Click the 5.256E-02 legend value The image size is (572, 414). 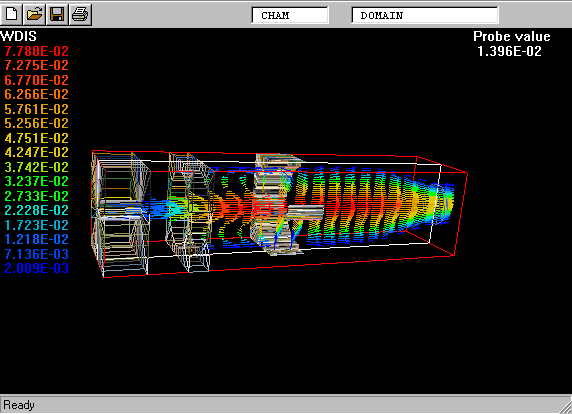(x=36, y=123)
